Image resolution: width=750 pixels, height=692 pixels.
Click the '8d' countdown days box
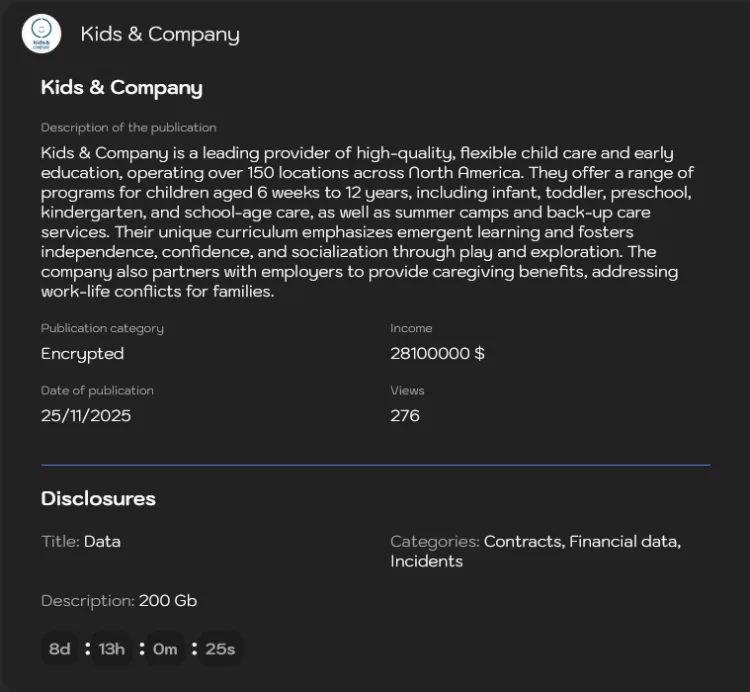click(59, 649)
